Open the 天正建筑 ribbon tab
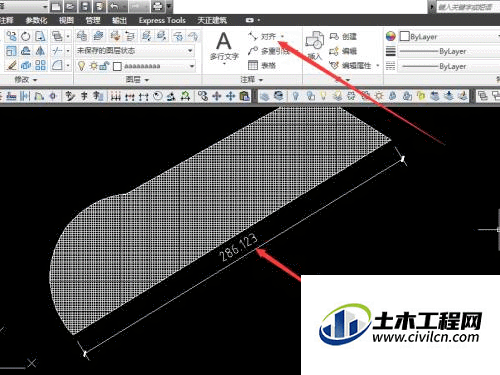The image size is (500, 375). [x=212, y=21]
